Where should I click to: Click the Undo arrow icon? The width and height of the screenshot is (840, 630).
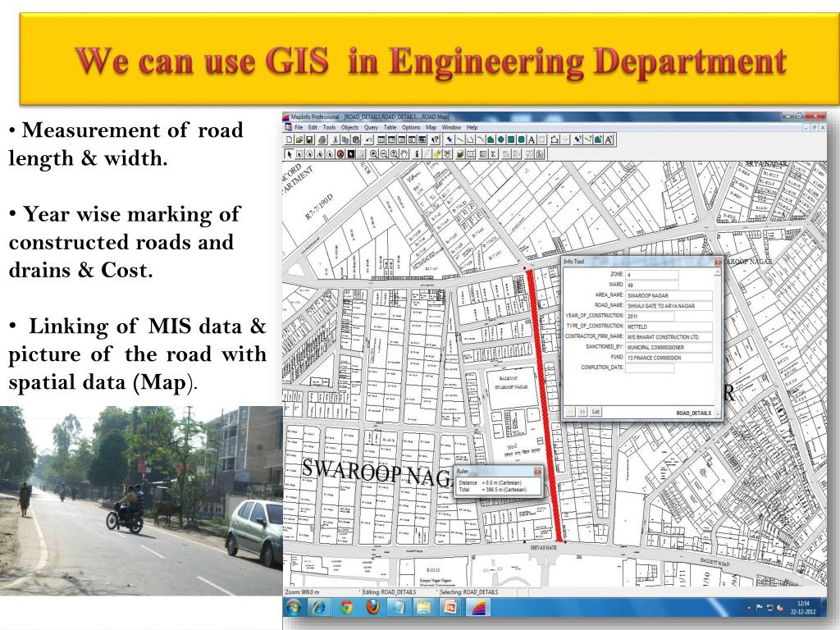(x=368, y=139)
